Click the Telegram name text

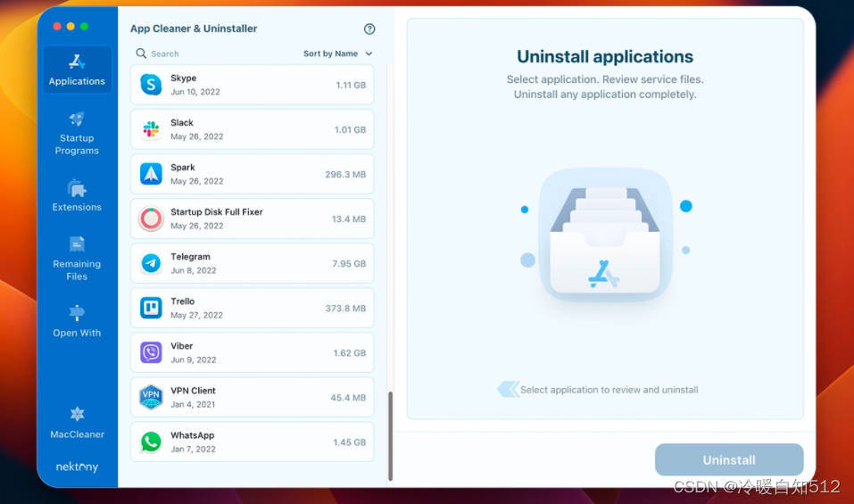[190, 256]
